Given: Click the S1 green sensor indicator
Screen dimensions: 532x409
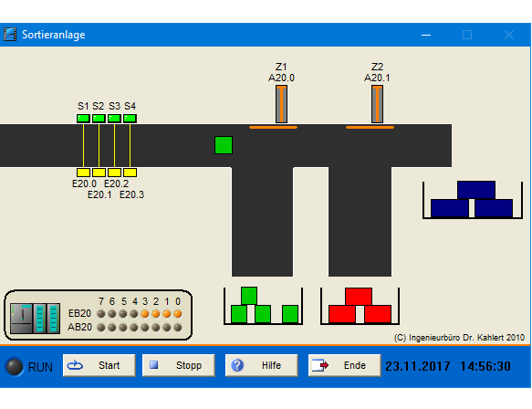Looking at the screenshot, I should [83, 119].
